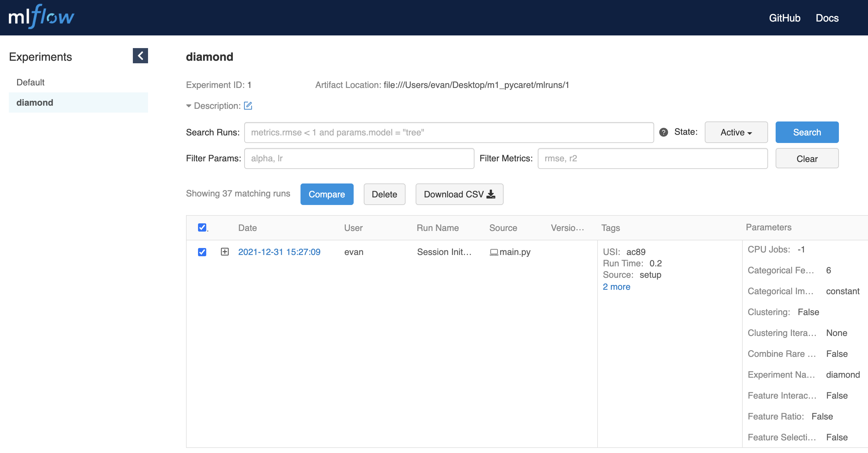868x453 pixels.
Task: Click the main.py source entry
Action: [x=510, y=252]
